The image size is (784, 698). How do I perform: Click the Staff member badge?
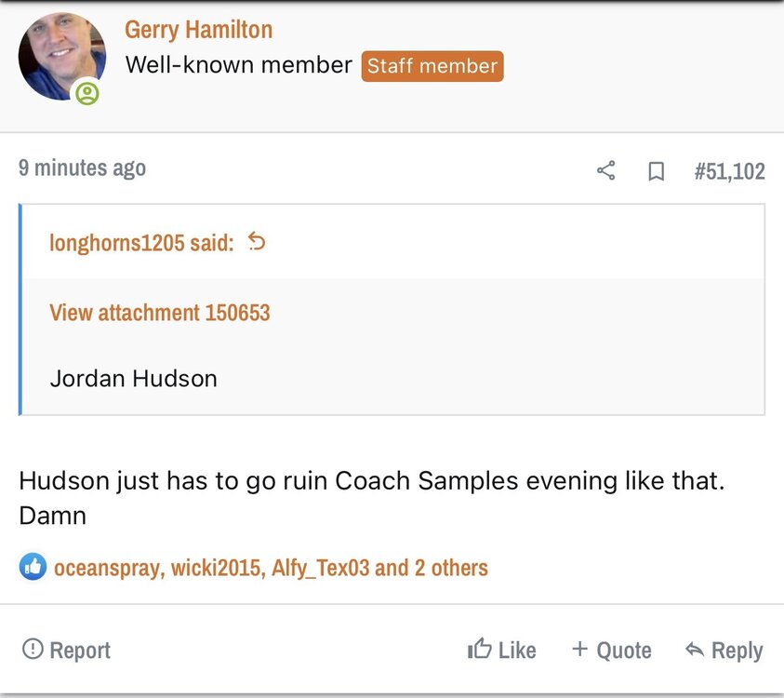pos(432,66)
